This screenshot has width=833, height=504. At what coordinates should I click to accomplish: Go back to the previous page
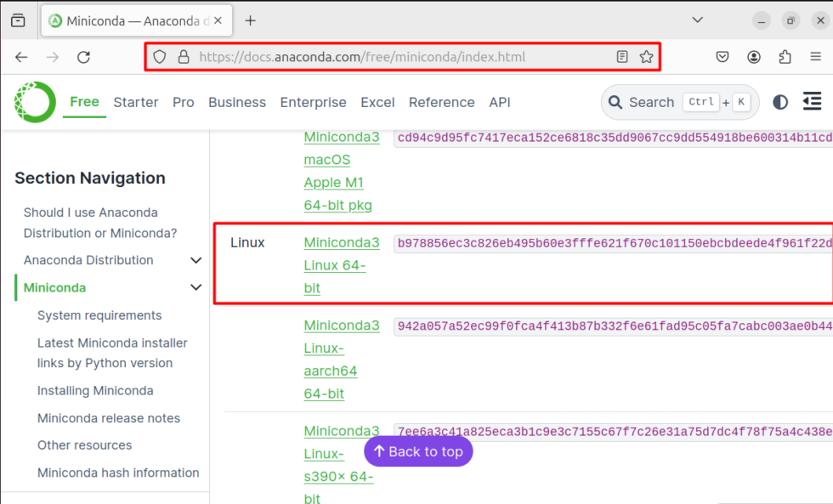21,57
